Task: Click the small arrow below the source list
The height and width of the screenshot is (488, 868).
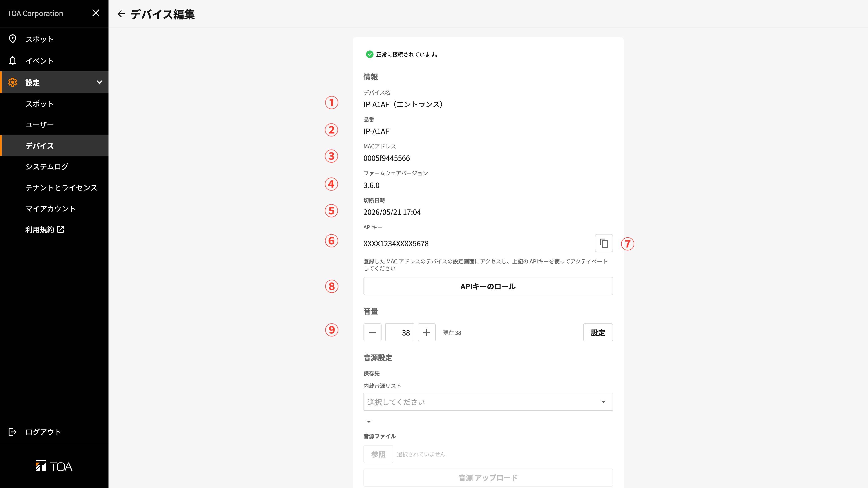Action: (x=369, y=422)
